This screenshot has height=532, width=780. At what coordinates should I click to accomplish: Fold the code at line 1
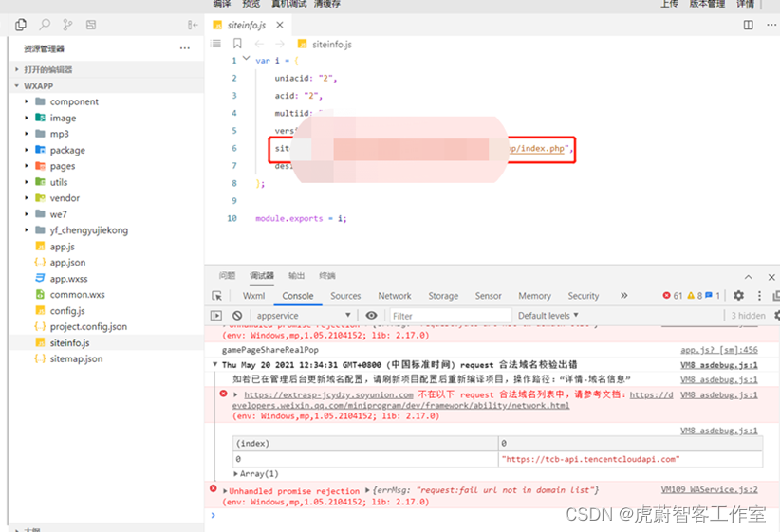[246, 59]
